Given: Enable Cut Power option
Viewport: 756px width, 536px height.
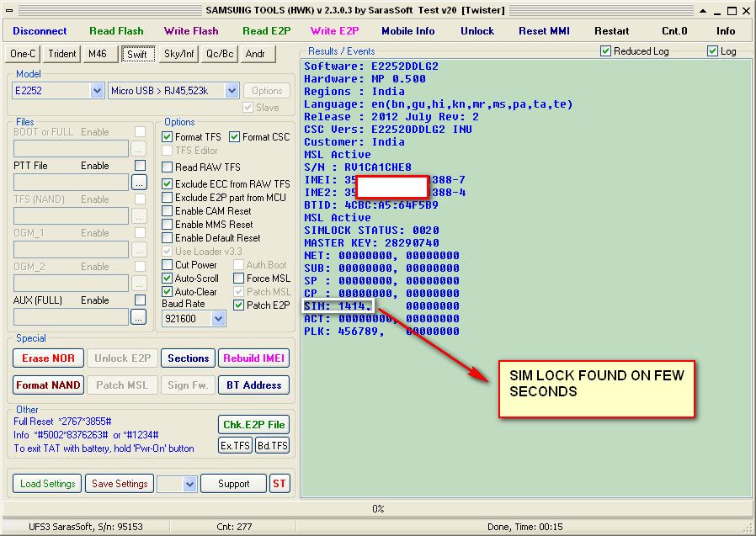Looking at the screenshot, I should pyautogui.click(x=168, y=264).
